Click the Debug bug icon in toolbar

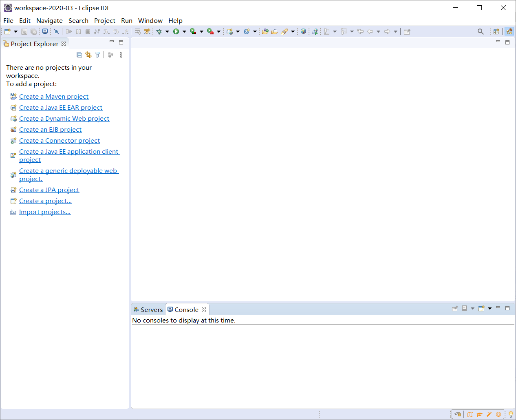point(159,31)
